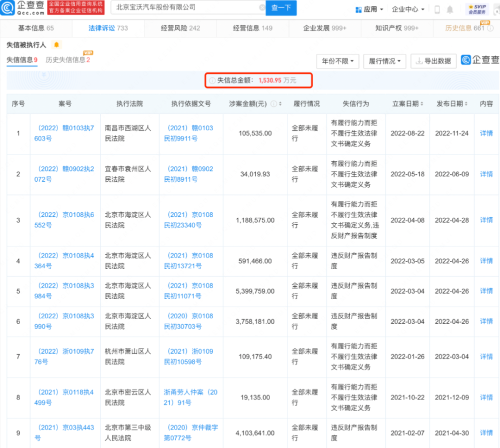Open the 经营风险 242 tab
Viewport: 500px width, 448px height.
tap(180, 28)
